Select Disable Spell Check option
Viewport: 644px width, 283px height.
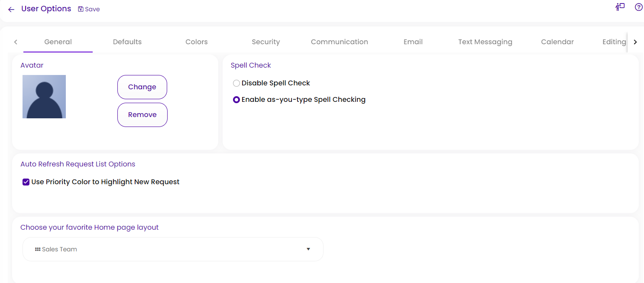coord(236,83)
